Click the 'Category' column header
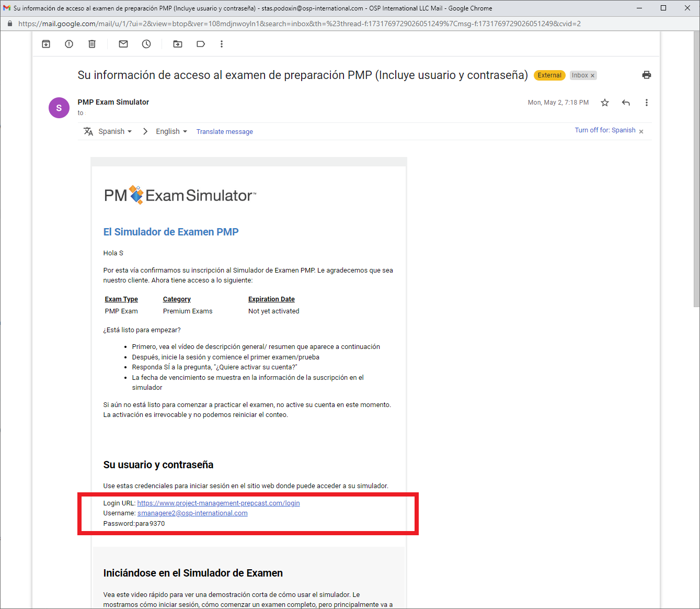This screenshot has height=609, width=700. pos(177,299)
